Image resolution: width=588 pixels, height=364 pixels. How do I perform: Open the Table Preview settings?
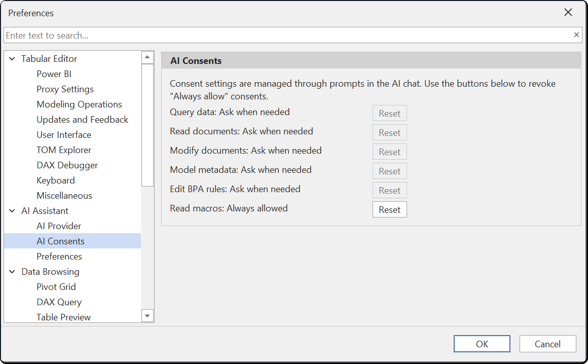coord(63,317)
